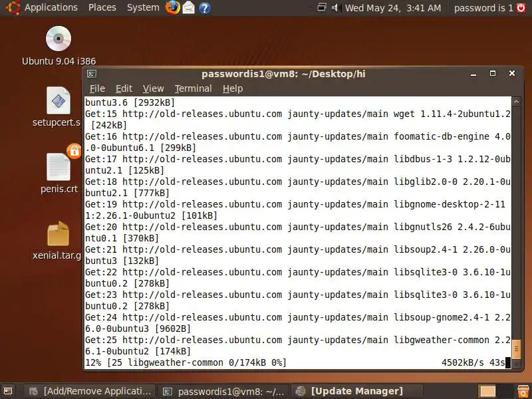Screen dimensions: 532x399
Task: Open the System menu
Action: pyautogui.click(x=143, y=7)
